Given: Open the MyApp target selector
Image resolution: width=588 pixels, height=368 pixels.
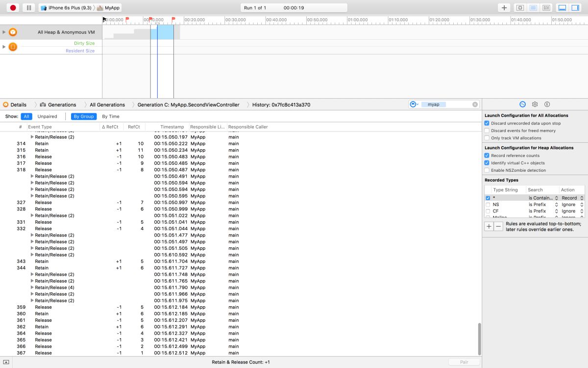Looking at the screenshot, I should pos(109,8).
